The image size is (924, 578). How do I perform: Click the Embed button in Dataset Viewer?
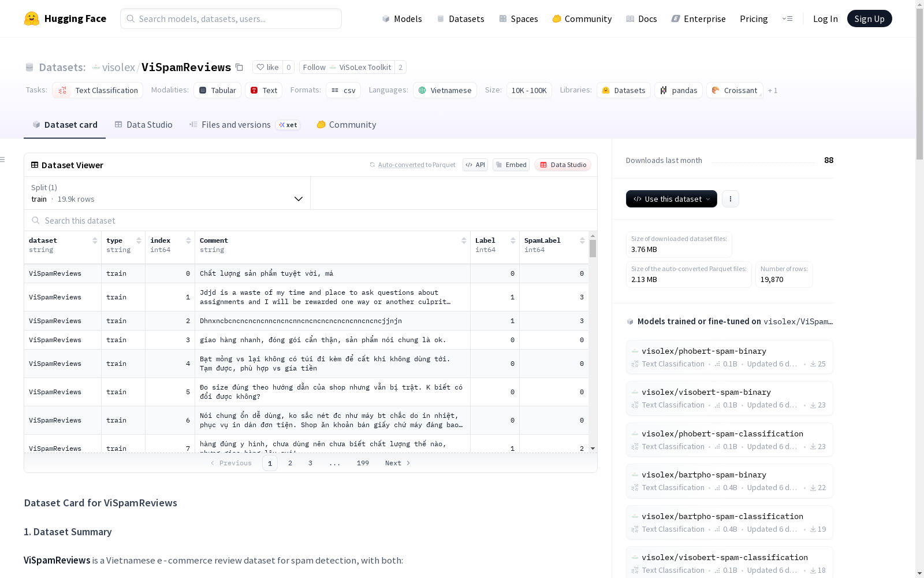(511, 165)
